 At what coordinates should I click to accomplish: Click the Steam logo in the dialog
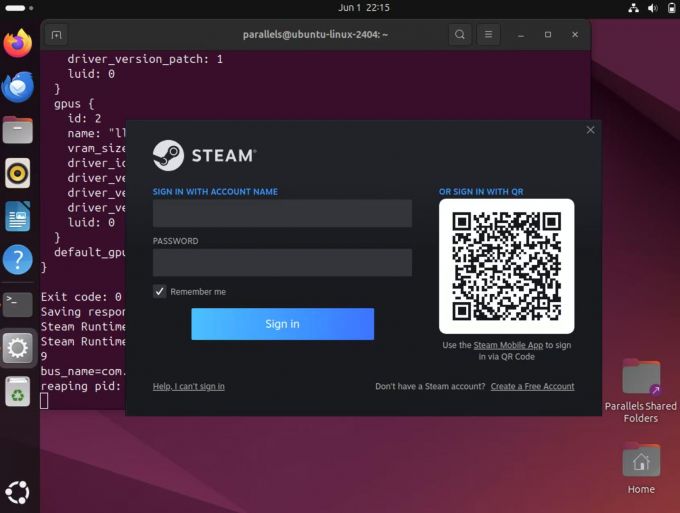click(x=204, y=155)
